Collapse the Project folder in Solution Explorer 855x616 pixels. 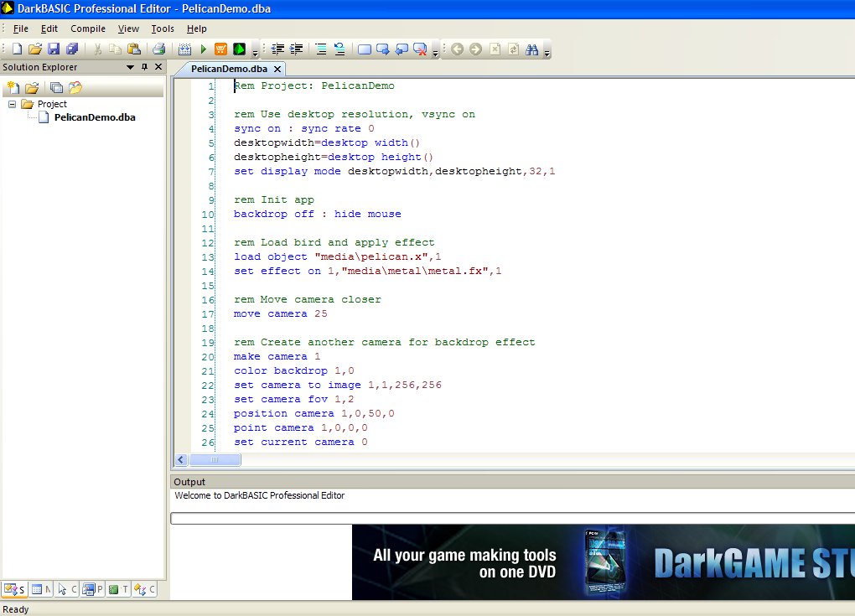[x=11, y=103]
